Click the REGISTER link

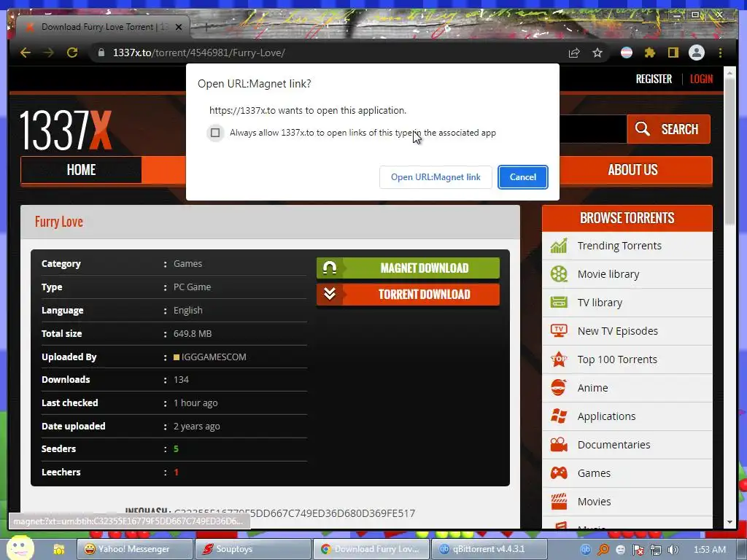tap(654, 79)
